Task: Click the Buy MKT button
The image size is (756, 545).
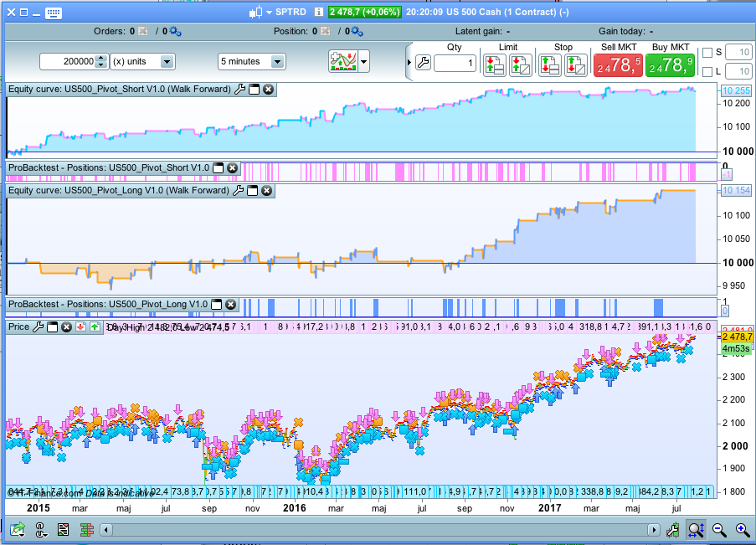Action: (669, 64)
